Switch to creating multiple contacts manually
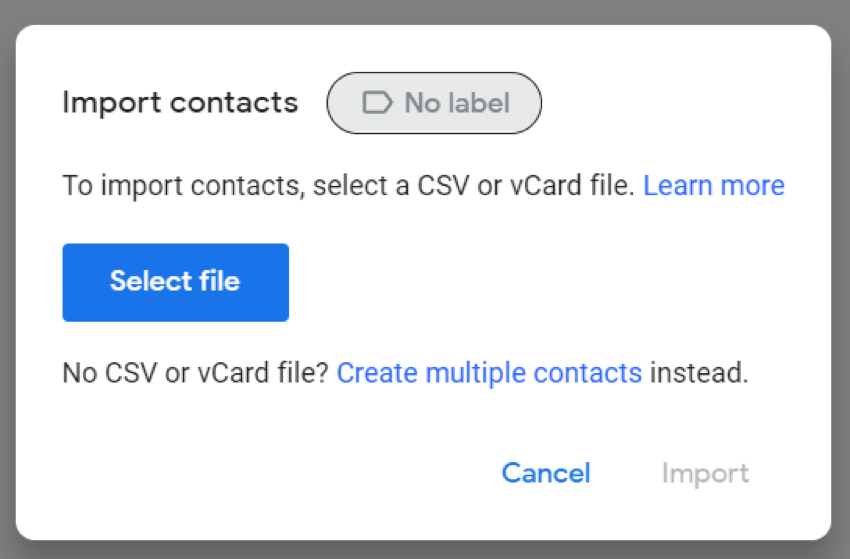Viewport: 850px width, 559px height. tap(489, 374)
